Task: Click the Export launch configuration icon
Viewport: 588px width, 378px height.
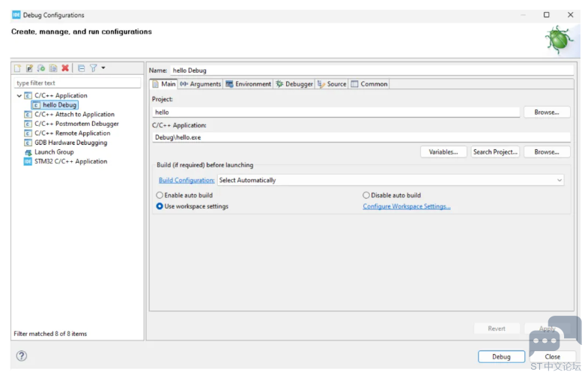Action: click(x=41, y=68)
